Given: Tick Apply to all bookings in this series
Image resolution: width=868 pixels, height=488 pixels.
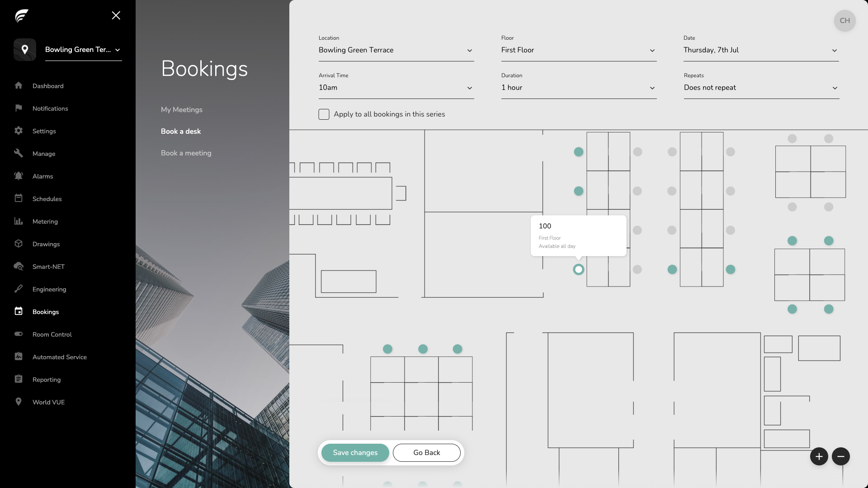Looking at the screenshot, I should (x=324, y=114).
